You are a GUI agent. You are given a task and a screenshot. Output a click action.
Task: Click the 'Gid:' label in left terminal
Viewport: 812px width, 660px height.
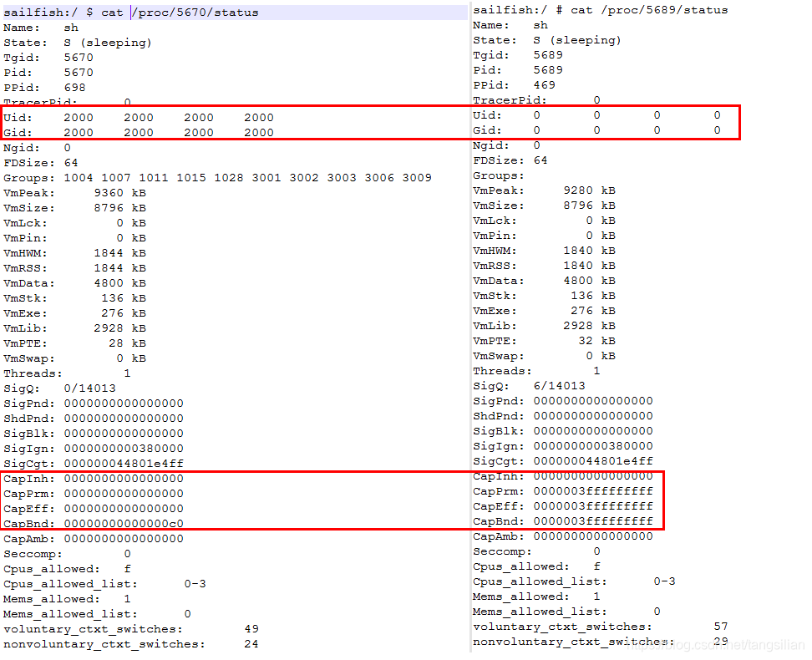pyautogui.click(x=18, y=133)
